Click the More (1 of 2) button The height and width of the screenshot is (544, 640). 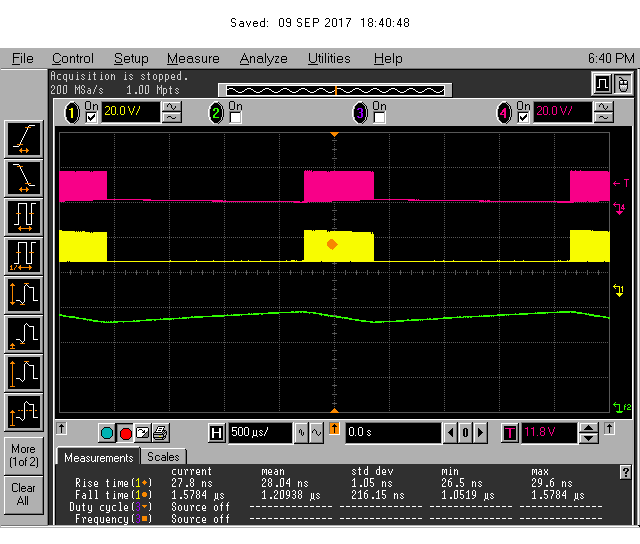point(24,456)
